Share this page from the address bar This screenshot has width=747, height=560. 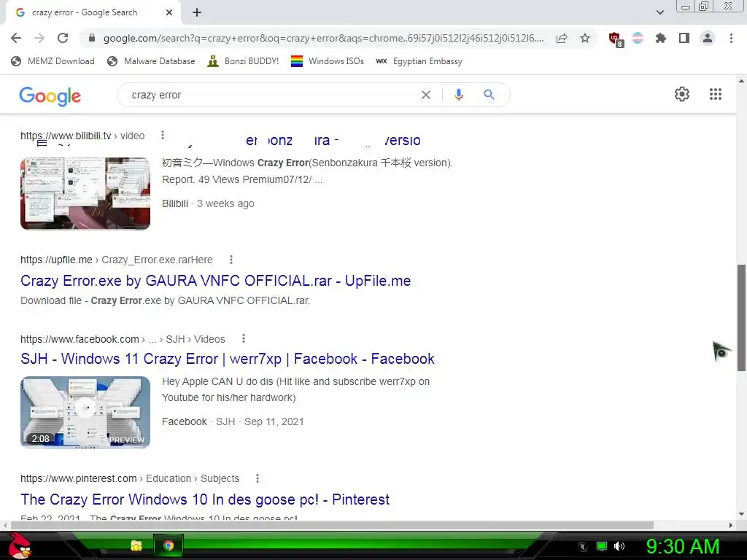point(562,38)
